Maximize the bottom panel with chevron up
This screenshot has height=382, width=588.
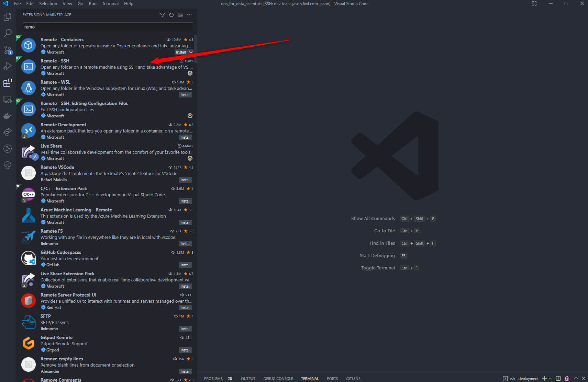click(576, 379)
